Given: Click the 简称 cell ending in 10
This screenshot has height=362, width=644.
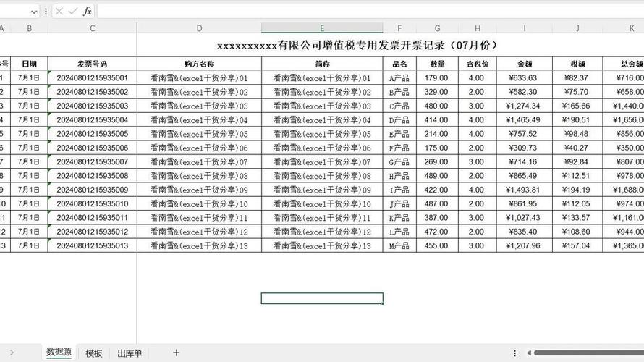Looking at the screenshot, I should point(322,203).
